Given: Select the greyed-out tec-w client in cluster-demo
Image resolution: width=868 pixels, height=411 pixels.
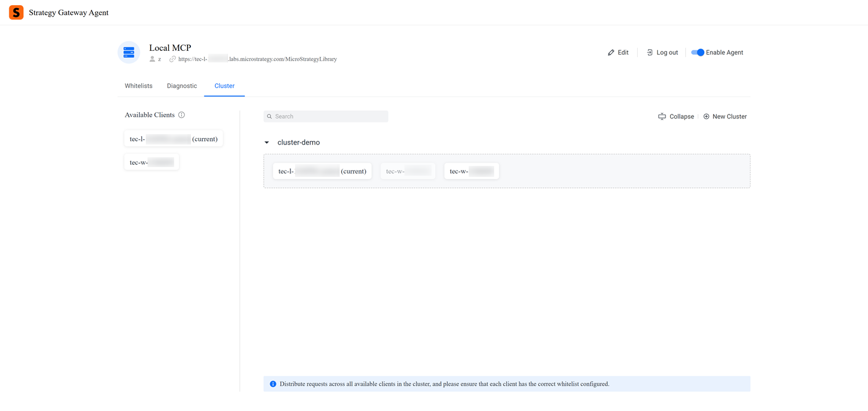Looking at the screenshot, I should pos(408,171).
